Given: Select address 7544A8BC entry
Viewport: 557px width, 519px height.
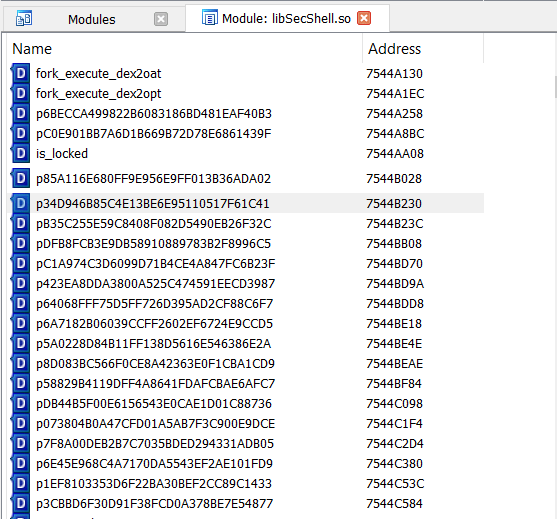Looking at the screenshot, I should point(395,134).
